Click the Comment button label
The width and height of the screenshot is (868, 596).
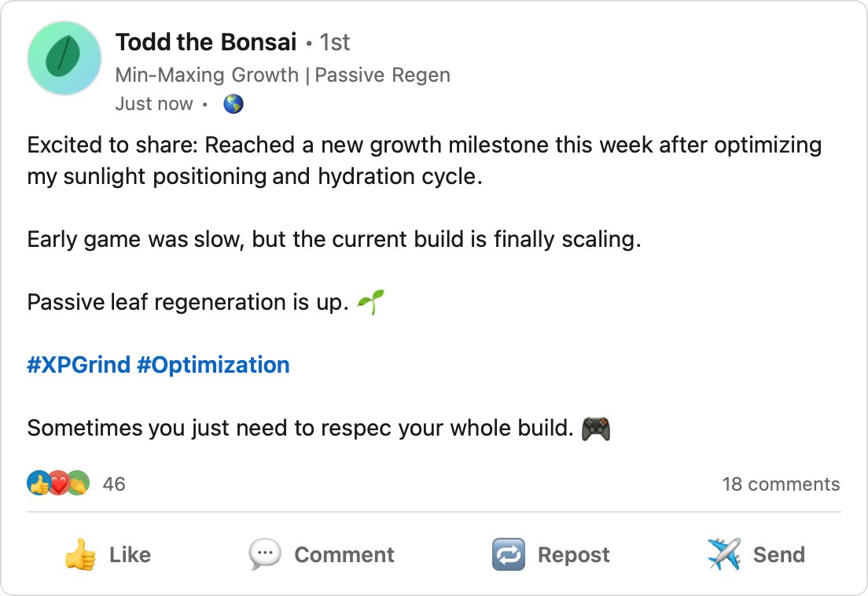click(344, 554)
